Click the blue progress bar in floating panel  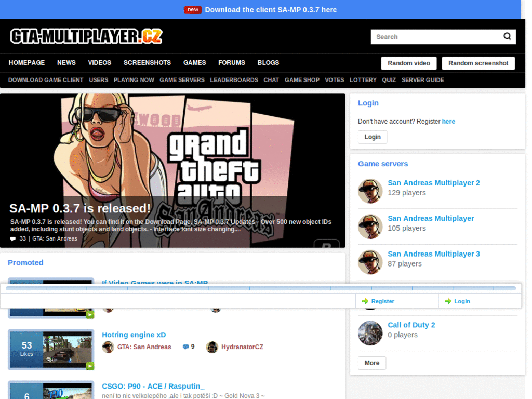pos(261,288)
